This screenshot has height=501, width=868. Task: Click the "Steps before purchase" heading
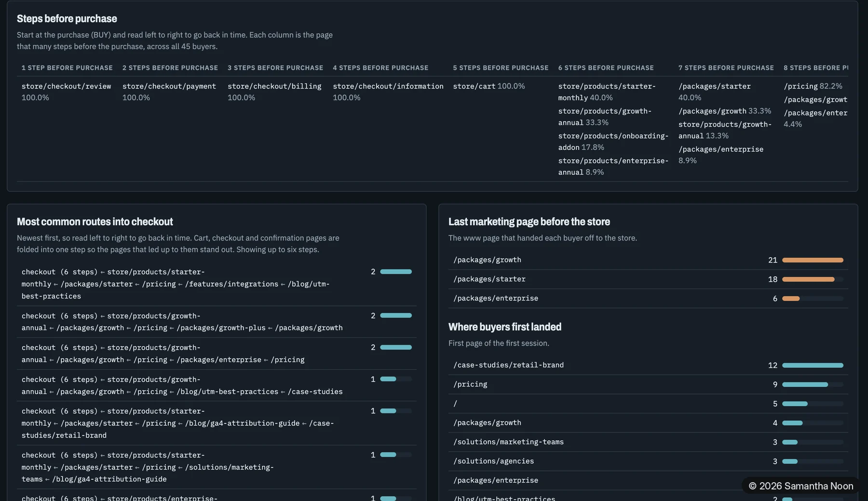[67, 19]
